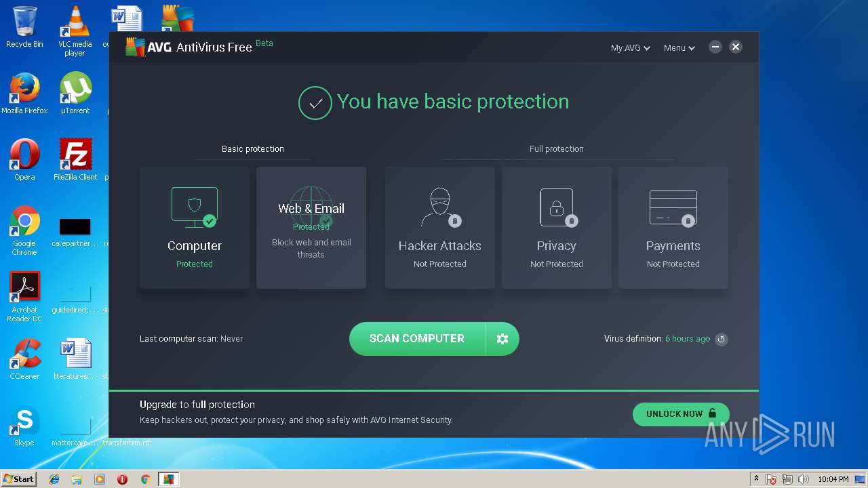The image size is (868, 488).
Task: Click the 10:04 PM taskbar clock
Action: [833, 479]
